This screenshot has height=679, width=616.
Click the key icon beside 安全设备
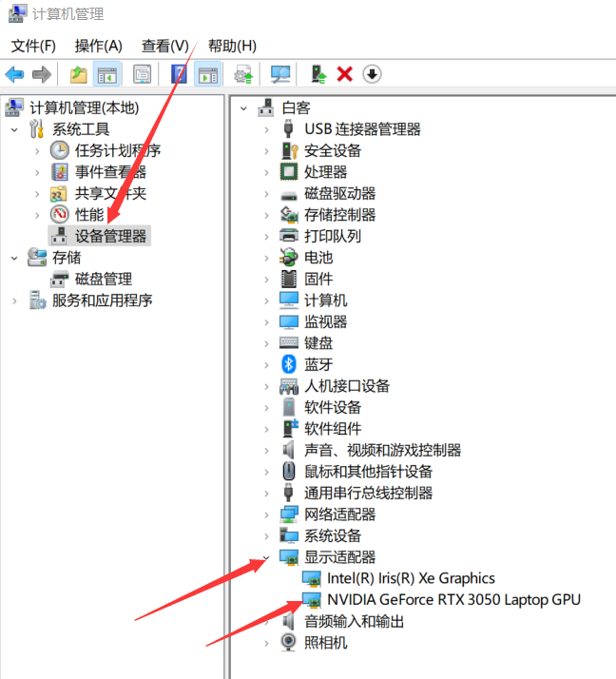[x=290, y=150]
